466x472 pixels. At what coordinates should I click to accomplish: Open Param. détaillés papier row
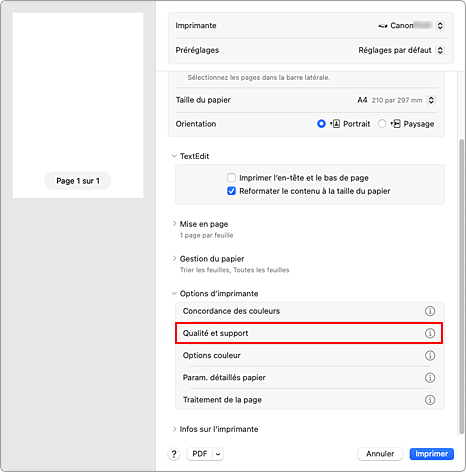(x=310, y=378)
